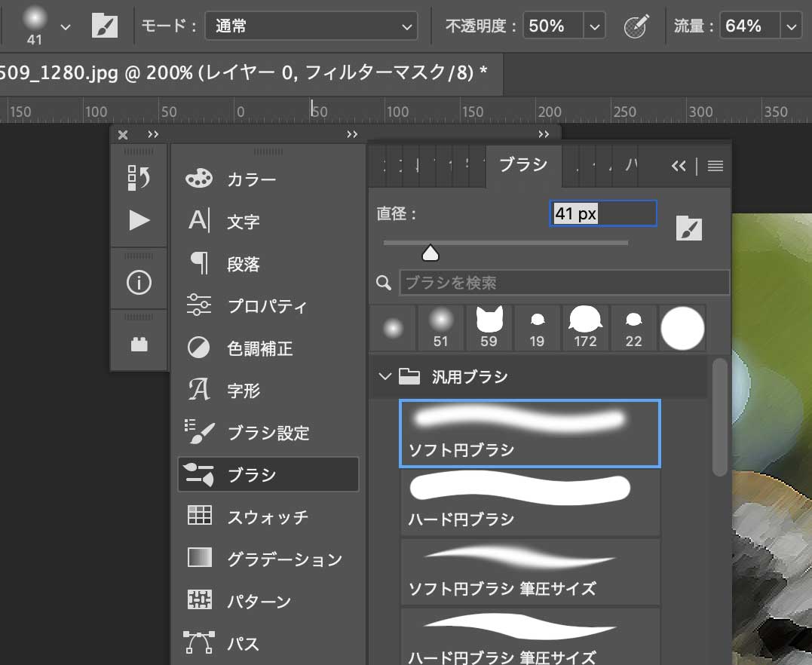
Task: Switch to the ブラシ tab
Action: coord(523,165)
